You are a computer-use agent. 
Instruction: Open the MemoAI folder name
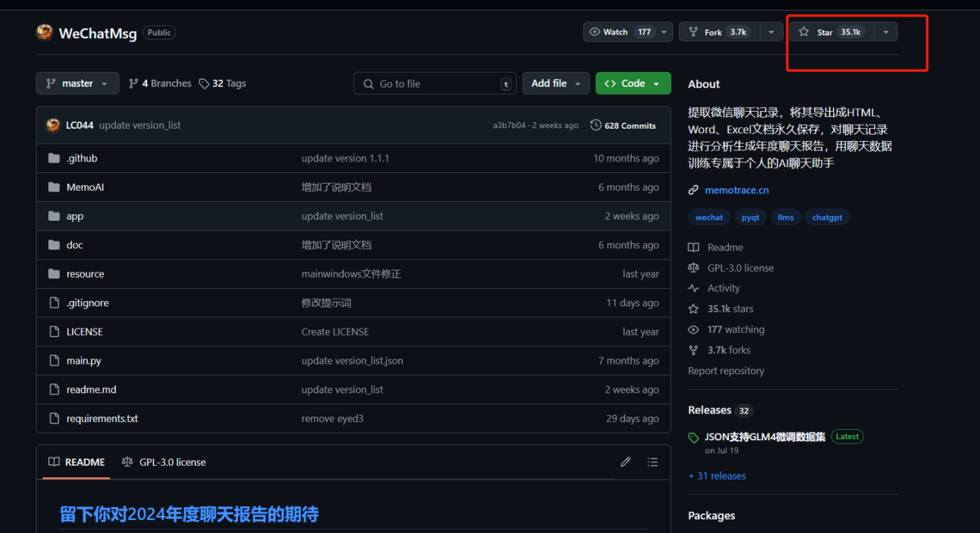point(85,187)
